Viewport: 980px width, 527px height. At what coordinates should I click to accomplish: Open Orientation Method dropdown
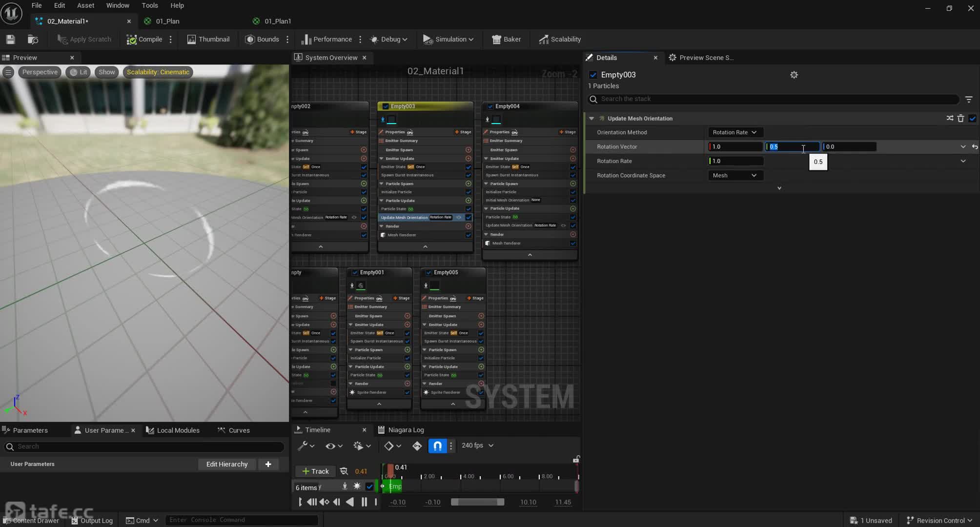pyautogui.click(x=735, y=133)
